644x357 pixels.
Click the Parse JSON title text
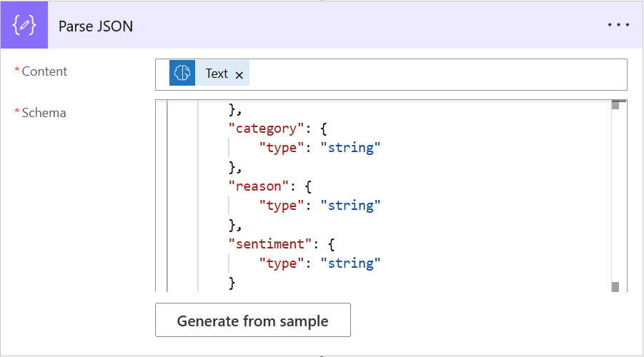coord(96,26)
